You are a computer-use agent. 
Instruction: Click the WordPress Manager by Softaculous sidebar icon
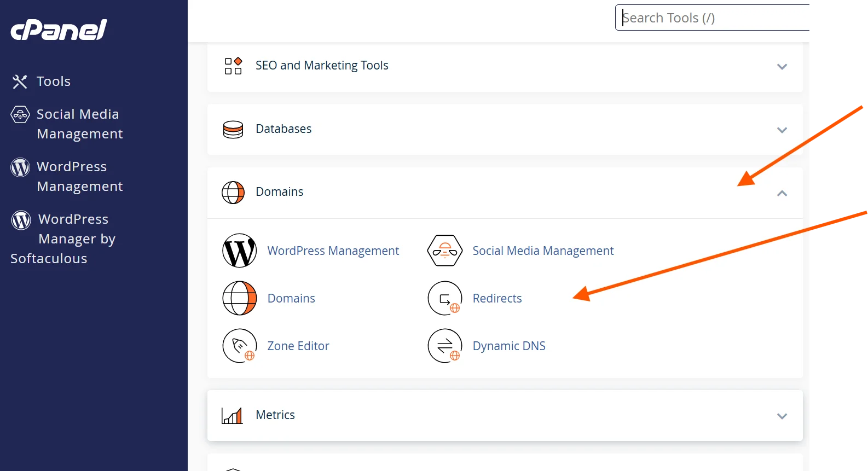pyautogui.click(x=21, y=220)
